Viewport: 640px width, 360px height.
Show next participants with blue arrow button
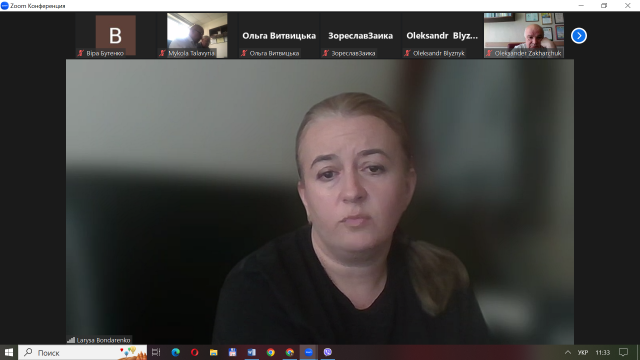pyautogui.click(x=578, y=36)
